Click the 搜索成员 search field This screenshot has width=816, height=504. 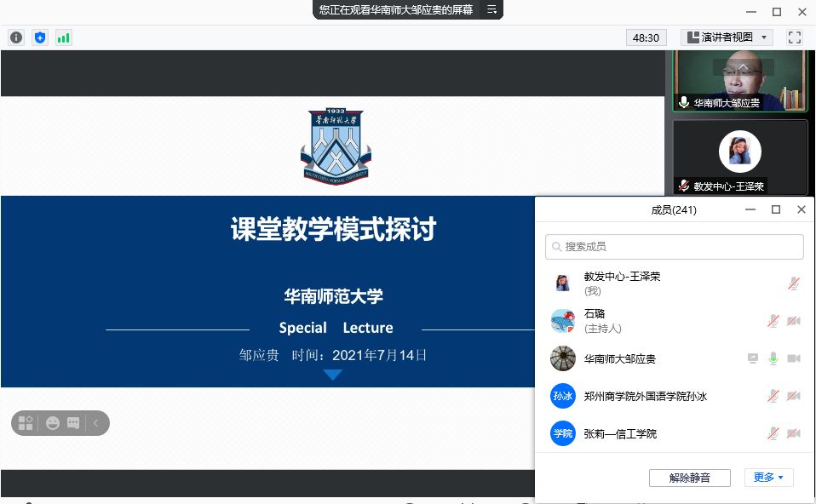[675, 247]
